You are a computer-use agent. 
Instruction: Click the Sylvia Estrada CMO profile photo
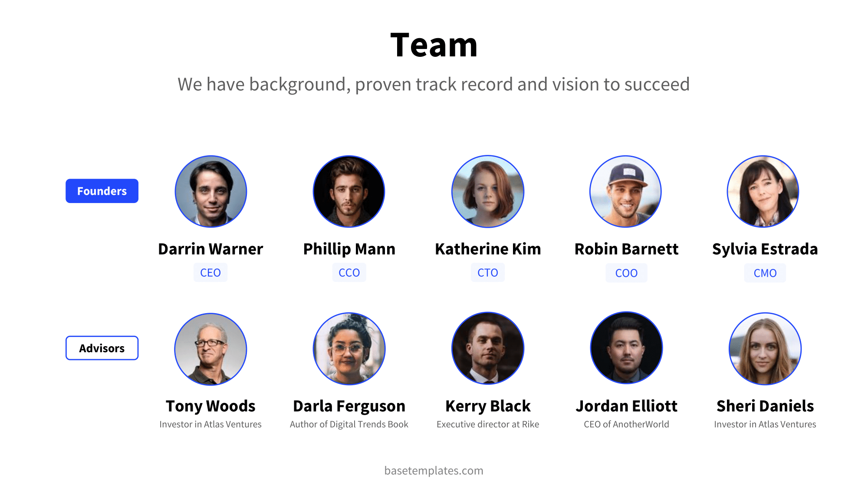tap(765, 191)
